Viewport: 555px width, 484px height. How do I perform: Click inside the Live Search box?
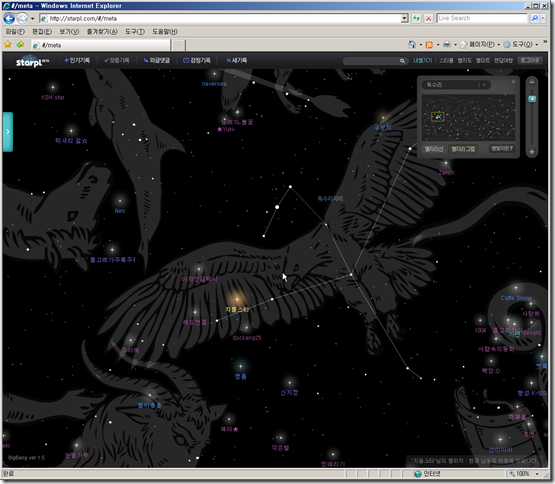(x=482, y=18)
